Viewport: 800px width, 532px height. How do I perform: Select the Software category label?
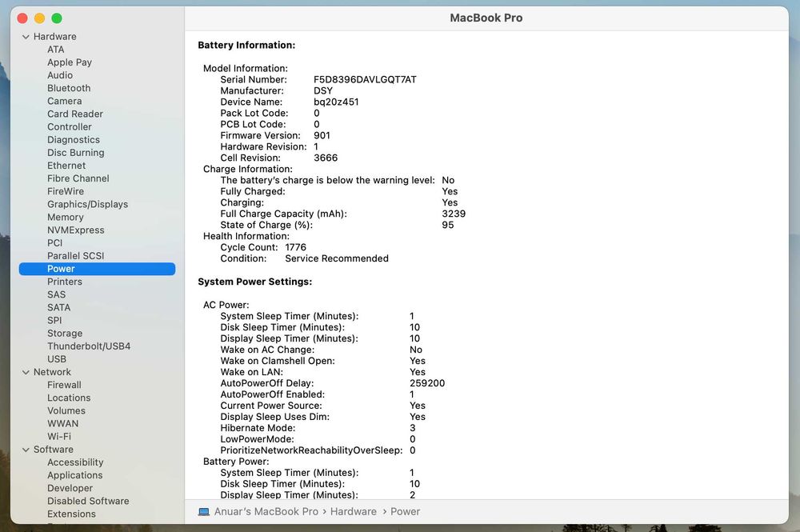tap(53, 450)
